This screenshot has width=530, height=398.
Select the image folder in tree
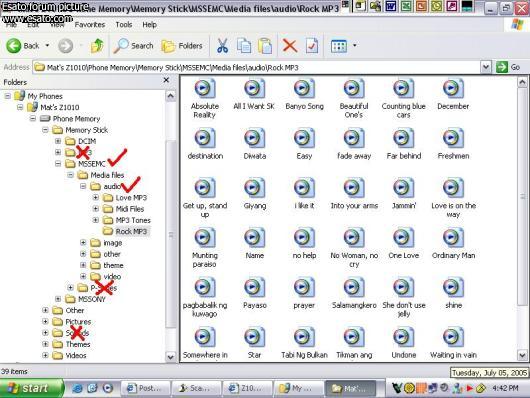point(113,243)
